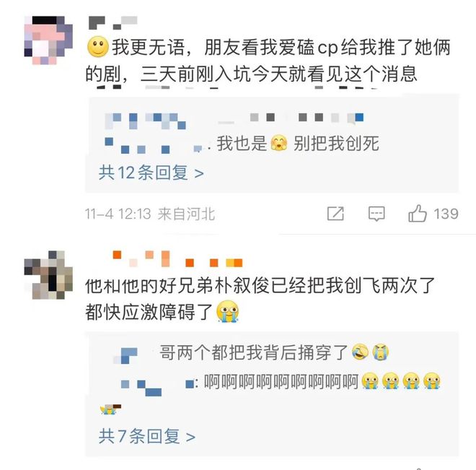The image size is (476, 470).
Task: Like the comment with 139 likes
Action: (418, 213)
